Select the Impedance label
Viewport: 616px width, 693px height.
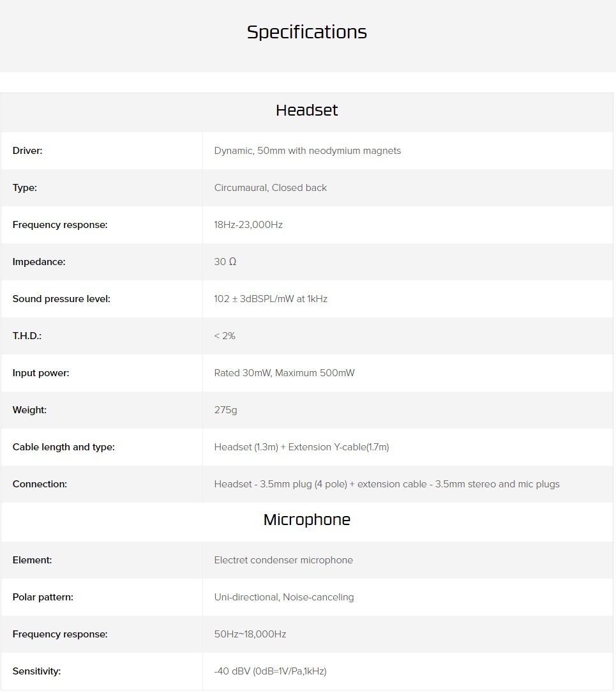click(x=39, y=262)
